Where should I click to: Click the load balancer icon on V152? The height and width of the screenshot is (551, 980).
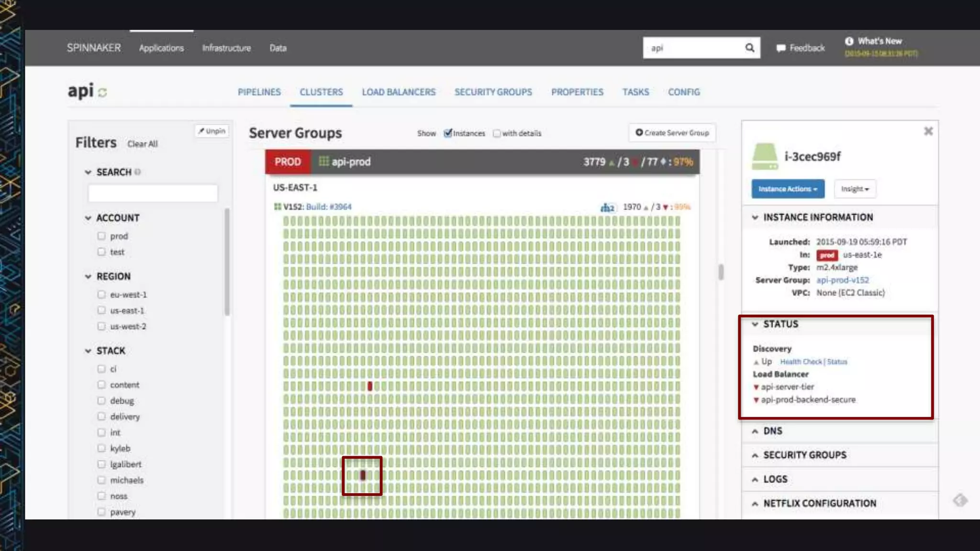click(x=607, y=208)
